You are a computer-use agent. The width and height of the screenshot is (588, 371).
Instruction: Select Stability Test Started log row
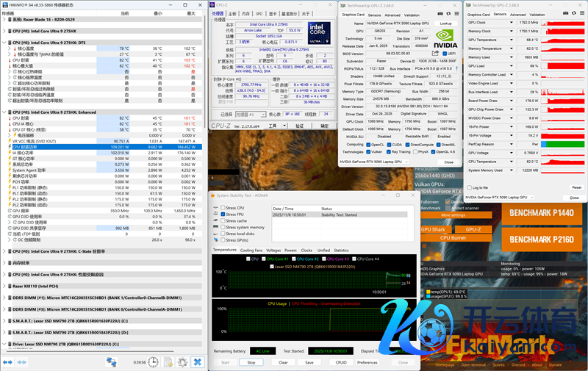pos(338,215)
